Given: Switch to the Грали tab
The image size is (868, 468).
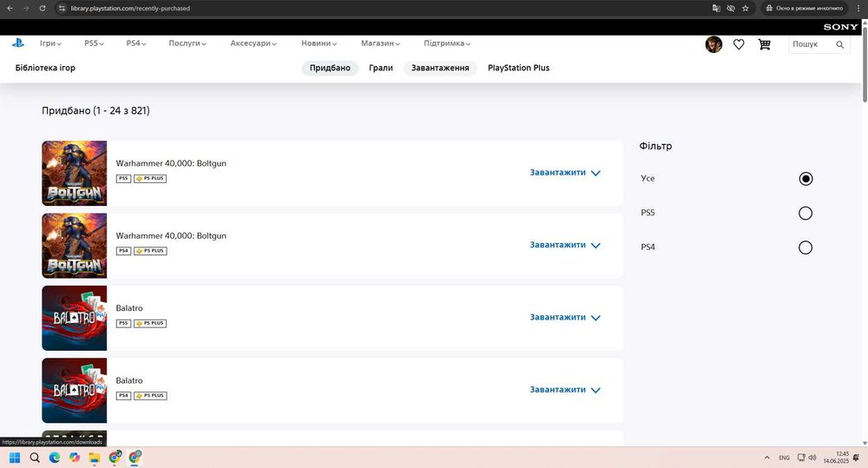Looking at the screenshot, I should [381, 68].
